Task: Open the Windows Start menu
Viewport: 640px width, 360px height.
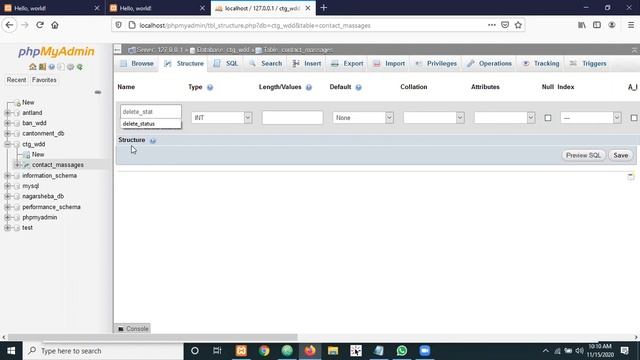Action: tap(11, 351)
